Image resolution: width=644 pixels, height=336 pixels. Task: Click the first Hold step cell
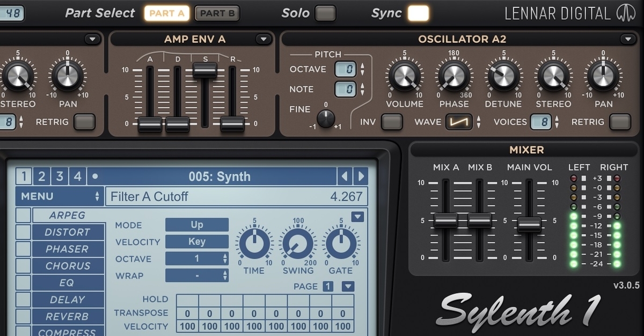[x=187, y=299]
